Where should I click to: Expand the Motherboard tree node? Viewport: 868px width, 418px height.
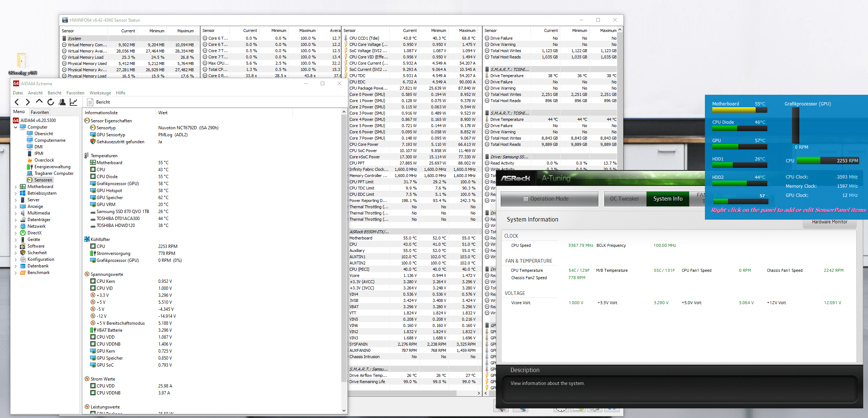tap(16, 187)
